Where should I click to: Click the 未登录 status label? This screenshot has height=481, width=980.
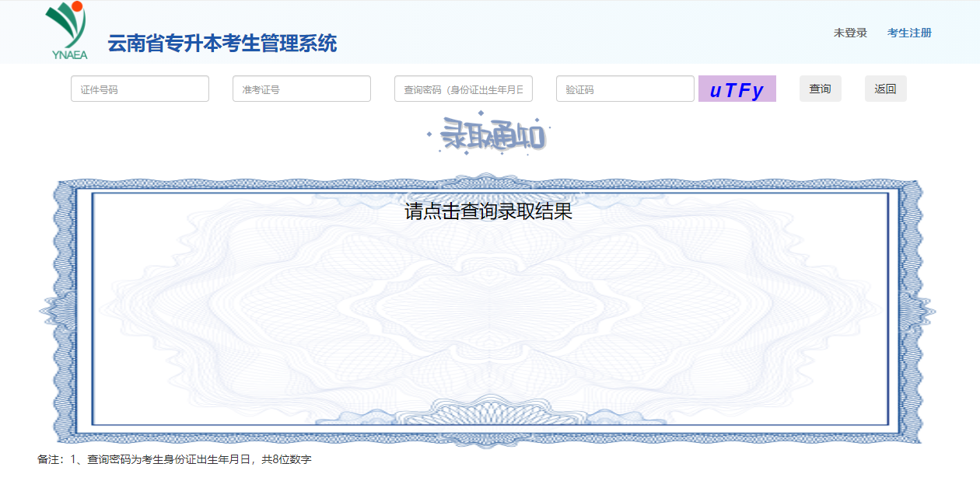[849, 32]
